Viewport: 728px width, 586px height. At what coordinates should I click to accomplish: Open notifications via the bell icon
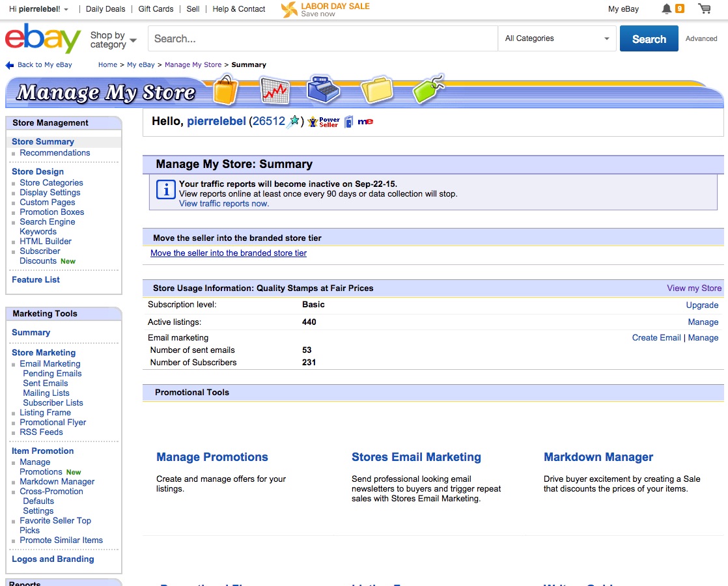[665, 9]
